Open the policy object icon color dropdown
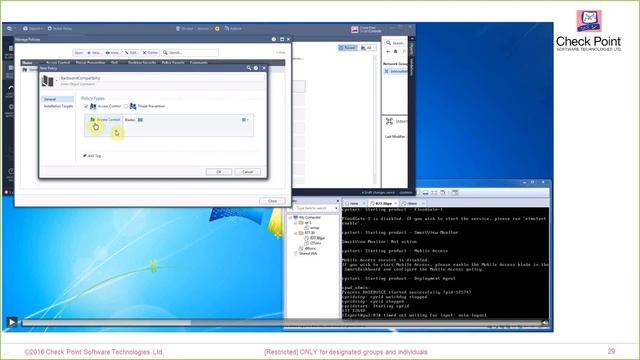The height and width of the screenshot is (360, 640). 56,81
